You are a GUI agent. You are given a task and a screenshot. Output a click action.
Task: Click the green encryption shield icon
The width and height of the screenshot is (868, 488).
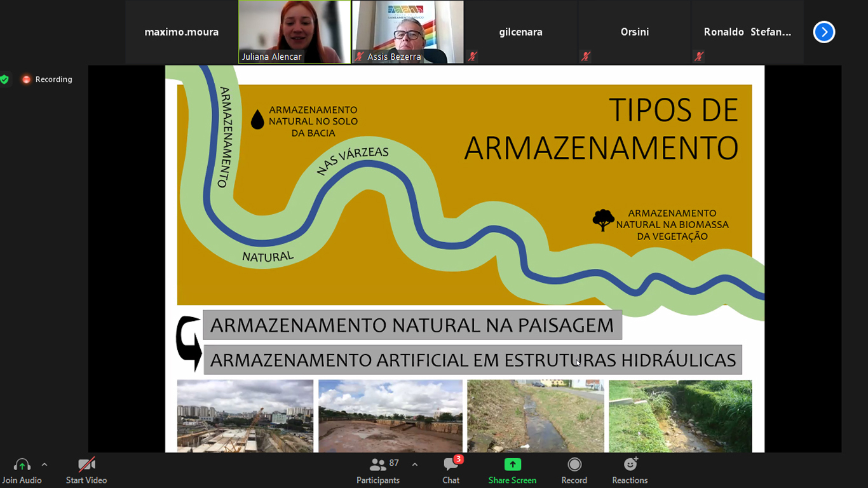[5, 79]
